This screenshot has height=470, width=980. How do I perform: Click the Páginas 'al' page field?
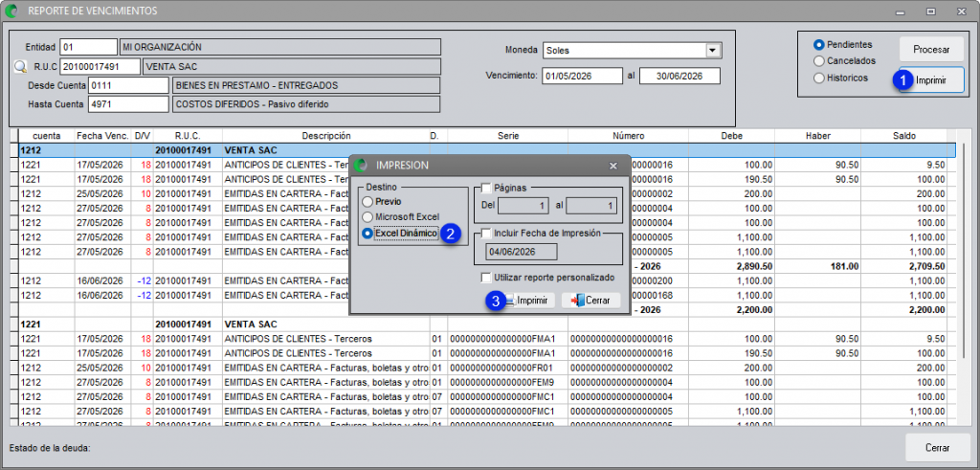591,206
